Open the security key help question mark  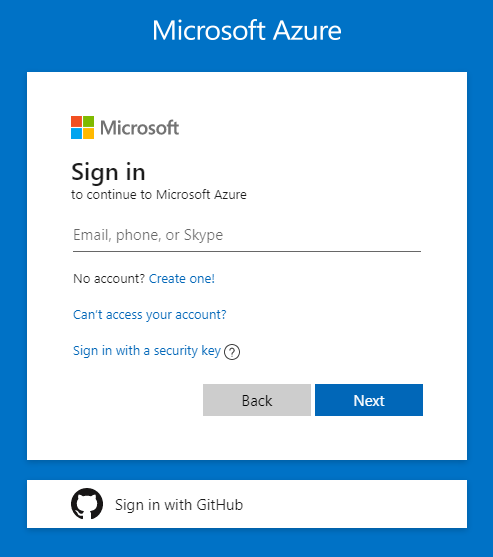(x=232, y=352)
